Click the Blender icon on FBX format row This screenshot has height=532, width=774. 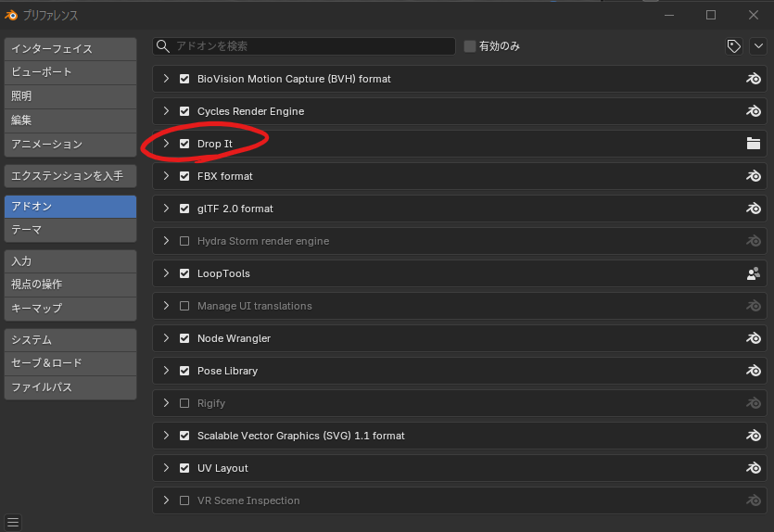pyautogui.click(x=753, y=176)
